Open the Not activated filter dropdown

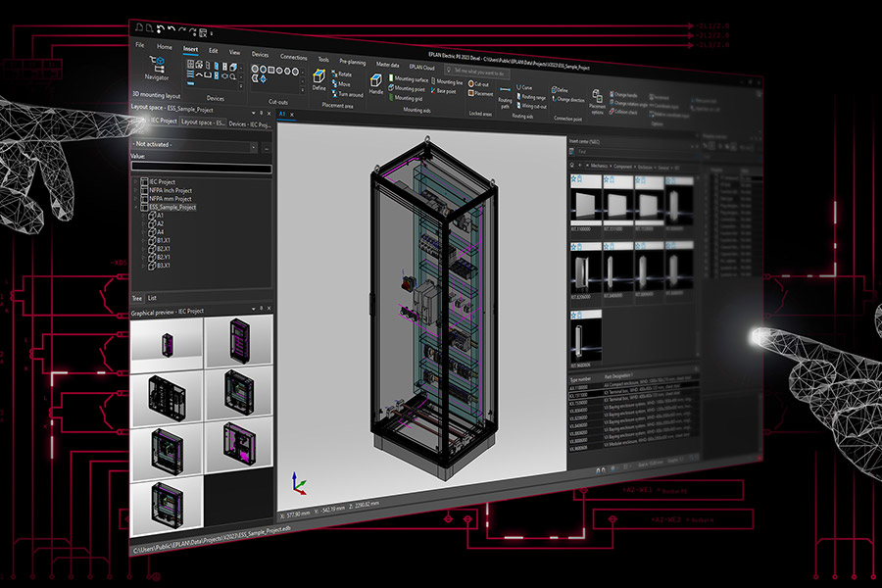point(193,145)
